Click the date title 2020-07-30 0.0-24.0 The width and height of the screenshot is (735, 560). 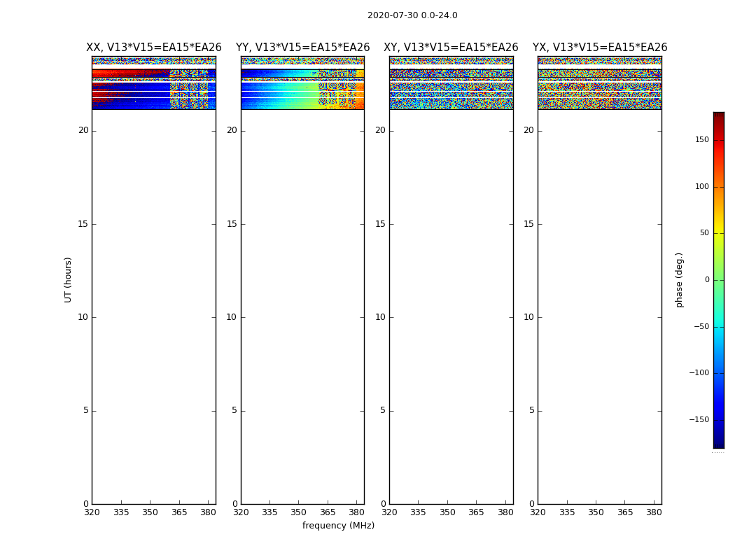[x=412, y=15]
